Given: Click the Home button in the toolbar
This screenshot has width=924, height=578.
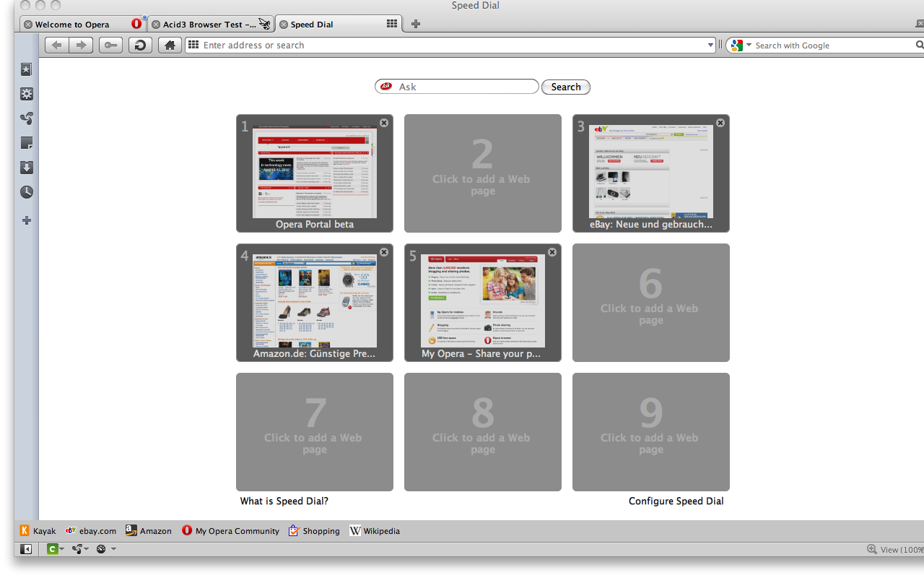Looking at the screenshot, I should pyautogui.click(x=170, y=46).
